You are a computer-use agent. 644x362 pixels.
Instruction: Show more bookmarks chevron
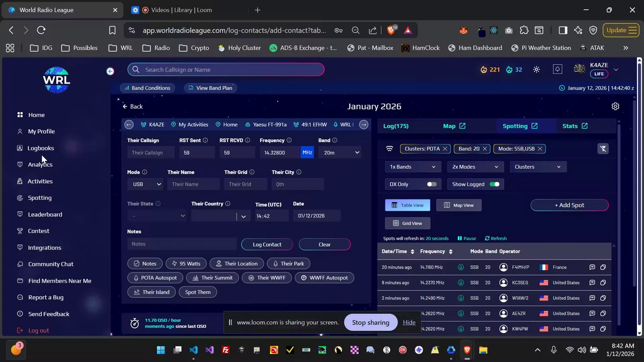point(625,48)
